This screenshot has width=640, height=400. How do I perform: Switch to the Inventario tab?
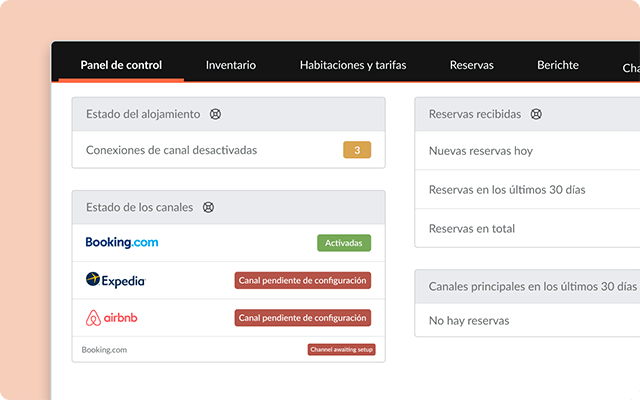click(231, 65)
